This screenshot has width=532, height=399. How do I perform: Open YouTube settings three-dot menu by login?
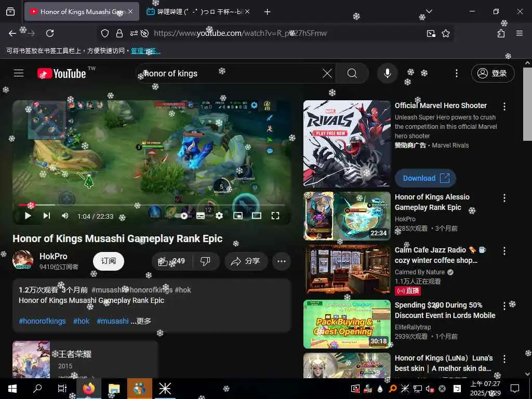click(457, 73)
